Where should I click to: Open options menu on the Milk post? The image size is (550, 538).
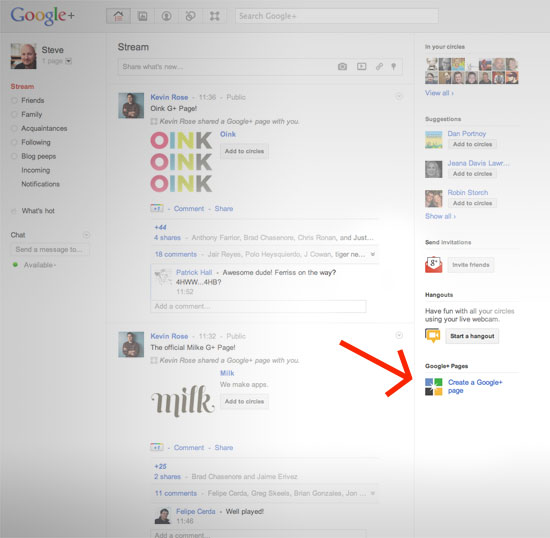pyautogui.click(x=399, y=336)
